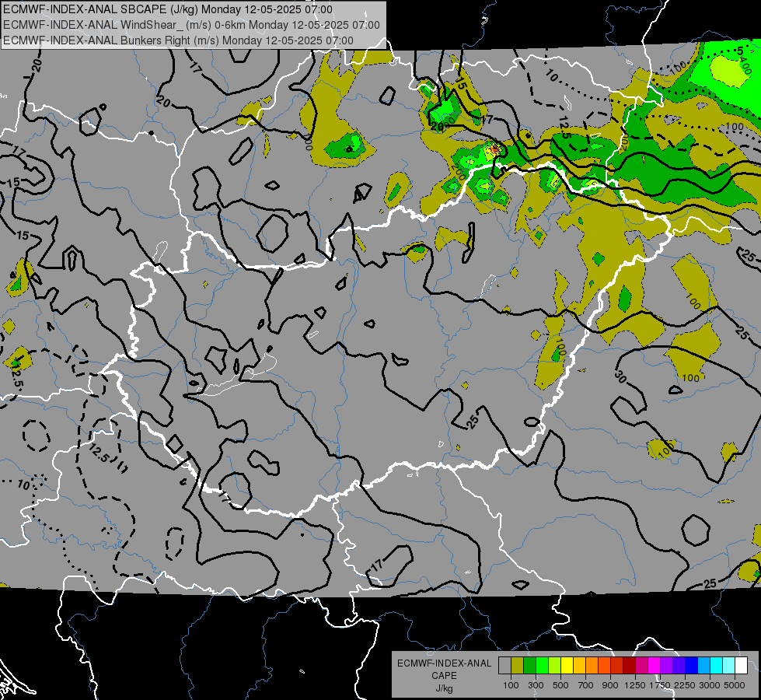Click the 1750 tick label under the legend
Image resolution: width=761 pixels, height=700 pixels.
click(x=660, y=685)
